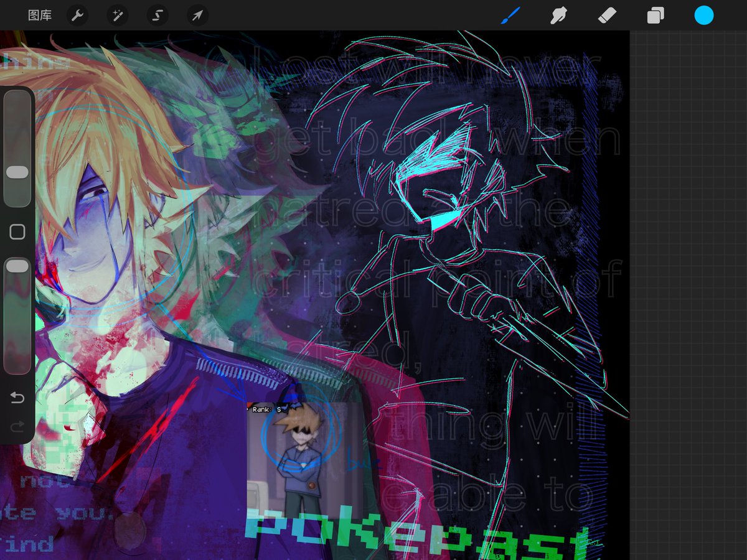The width and height of the screenshot is (747, 560).
Task: Open the Adjustments magic wand menu
Action: coord(117,16)
